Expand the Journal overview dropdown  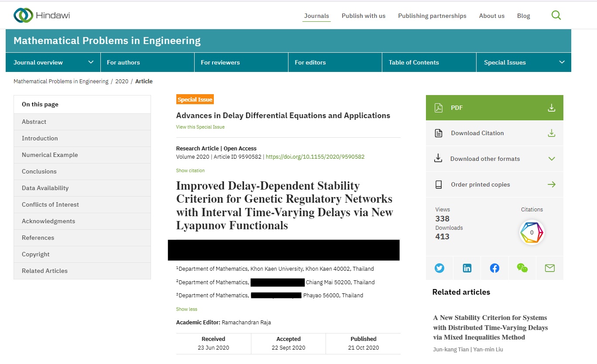[x=91, y=62]
